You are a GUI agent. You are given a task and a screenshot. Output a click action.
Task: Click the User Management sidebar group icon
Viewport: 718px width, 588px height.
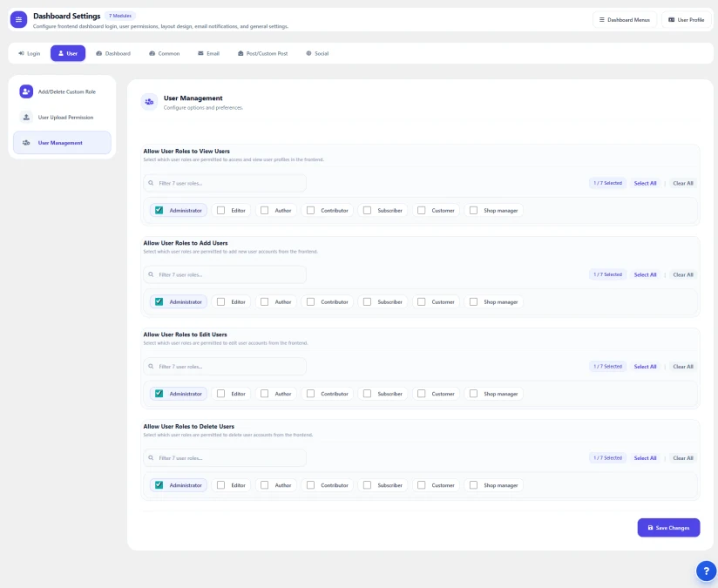tap(26, 143)
